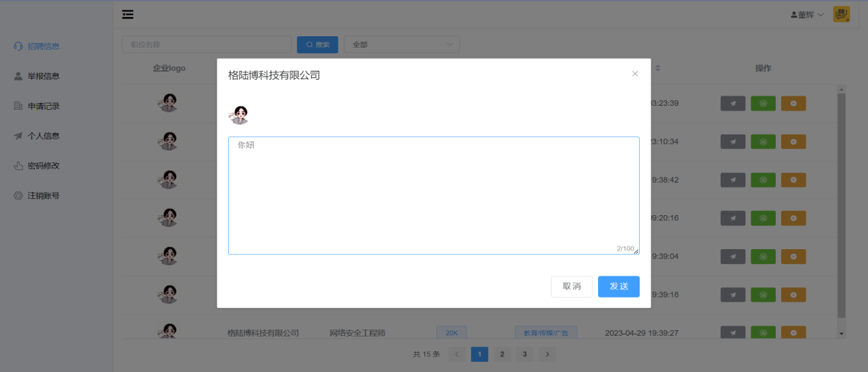Click 格陆博科技有限公司 cell in the table row

click(x=263, y=333)
